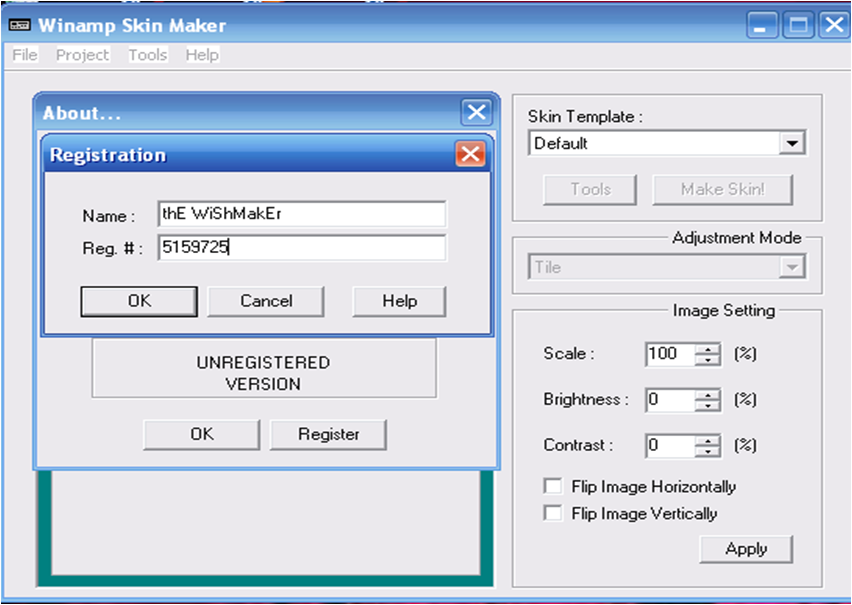Decrease Contrast with down arrow

click(x=708, y=451)
